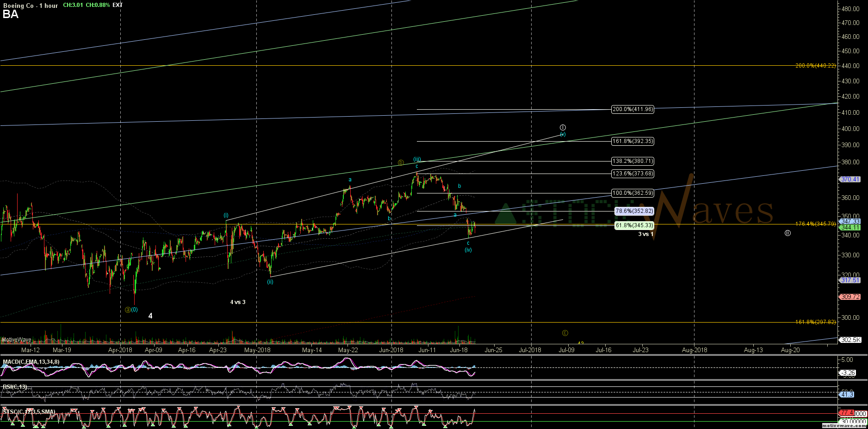868x429 pixels.
Task: Click the Aug-2018 date on time axis
Action: pyautogui.click(x=694, y=350)
